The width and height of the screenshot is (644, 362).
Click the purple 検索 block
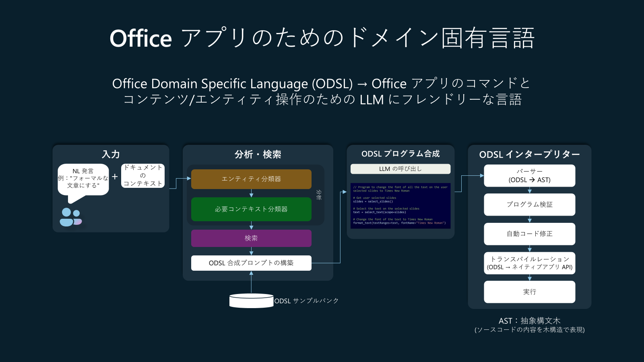click(x=251, y=238)
